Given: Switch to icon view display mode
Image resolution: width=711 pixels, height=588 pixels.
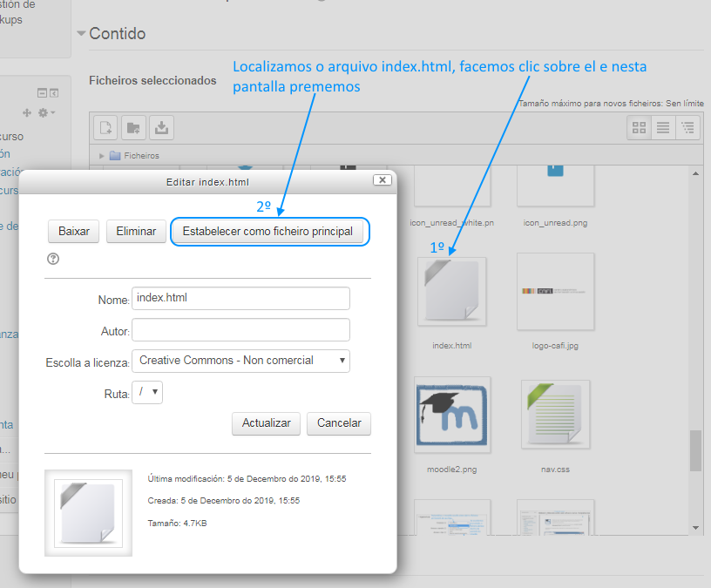Looking at the screenshot, I should [639, 127].
